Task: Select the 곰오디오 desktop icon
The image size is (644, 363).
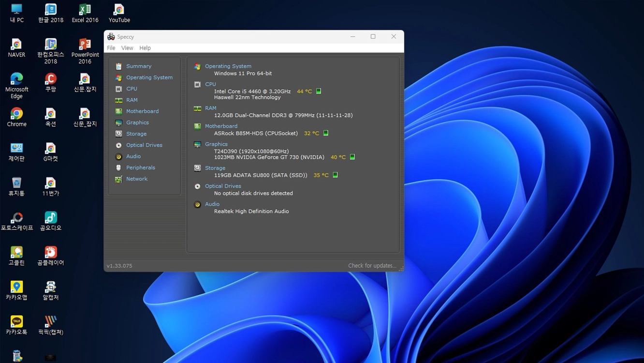Action: 51,221
